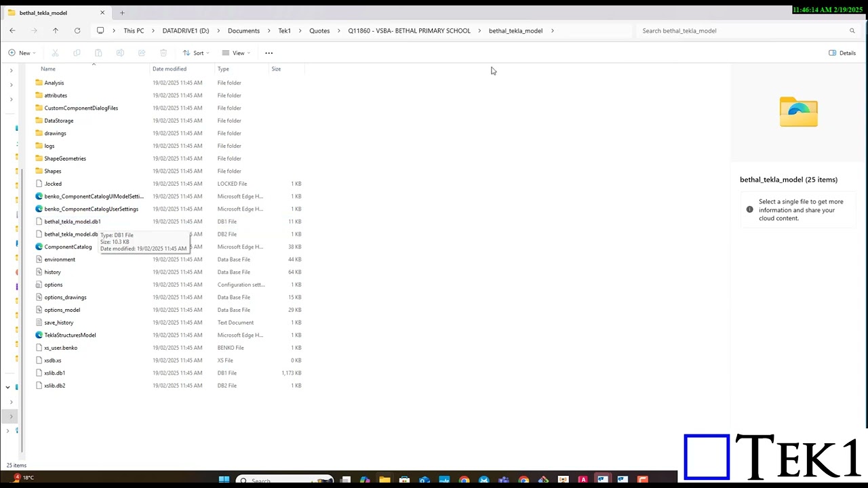868x488 pixels.
Task: Select benko_ComponentCatalogUserSettings file name
Action: point(92,209)
